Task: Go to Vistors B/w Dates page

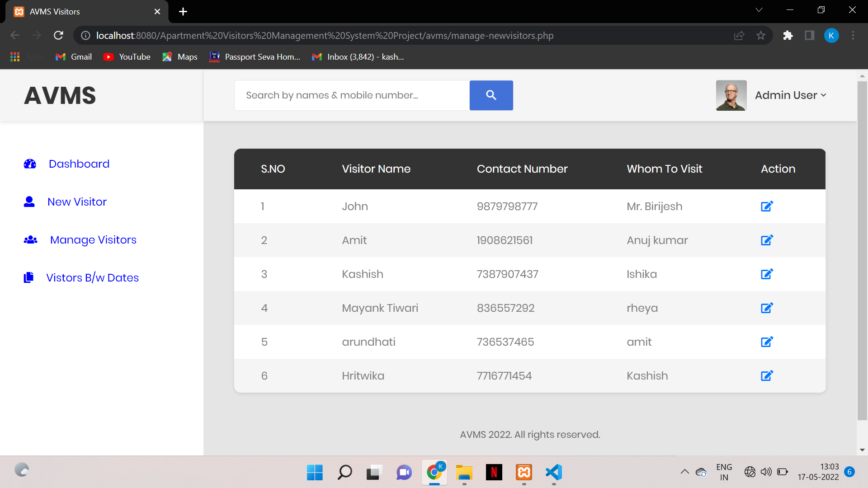Action: click(92, 278)
